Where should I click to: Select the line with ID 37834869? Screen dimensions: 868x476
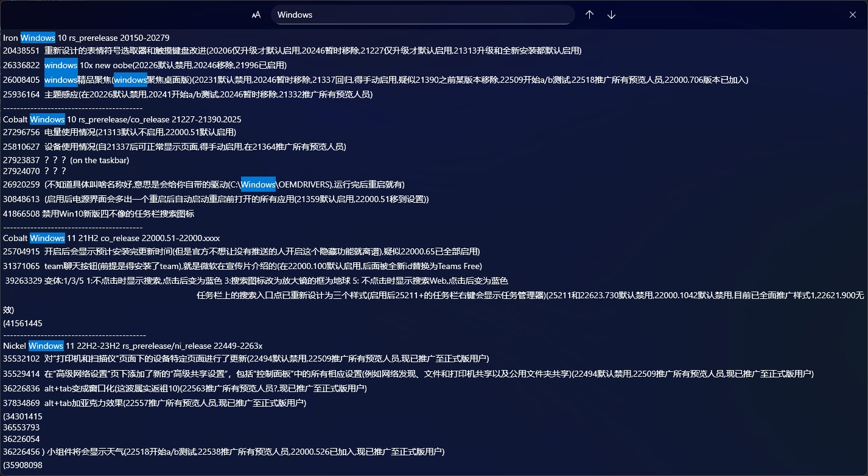click(155, 402)
